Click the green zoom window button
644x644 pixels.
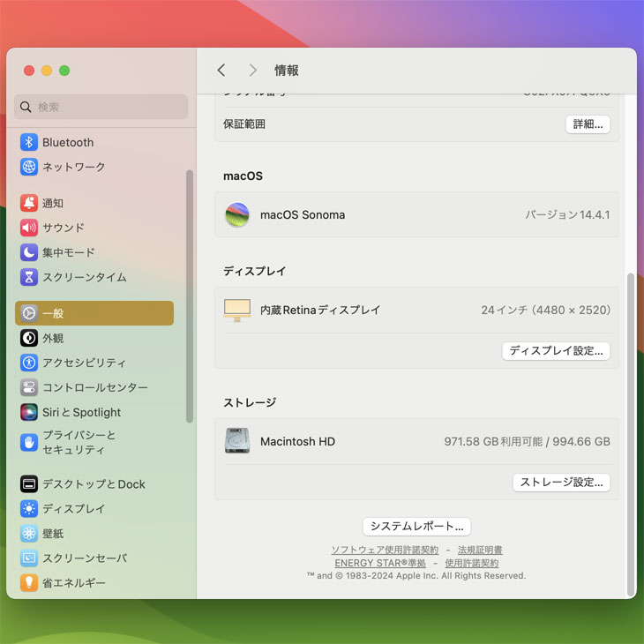tap(64, 71)
